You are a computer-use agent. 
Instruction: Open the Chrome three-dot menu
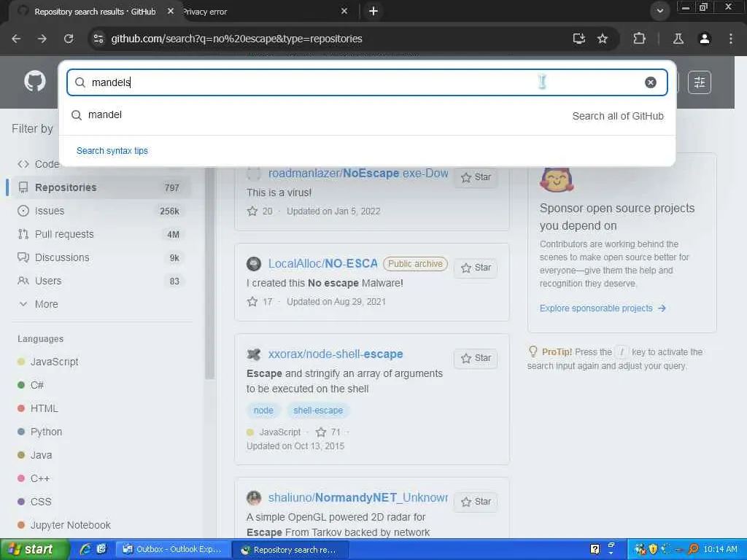731,39
